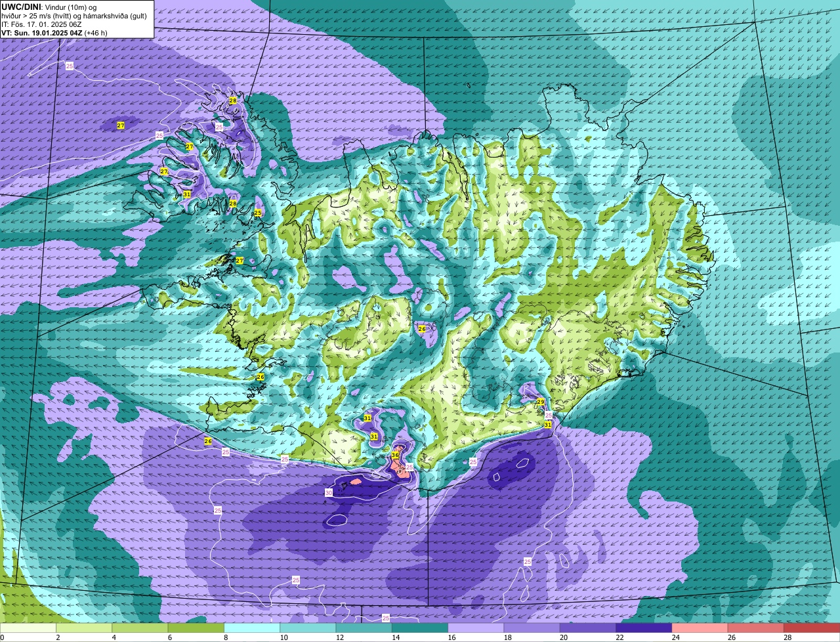
Task: Click the "UWC/DINI: Vindur (10m) og" title line
Action: pyautogui.click(x=49, y=6)
